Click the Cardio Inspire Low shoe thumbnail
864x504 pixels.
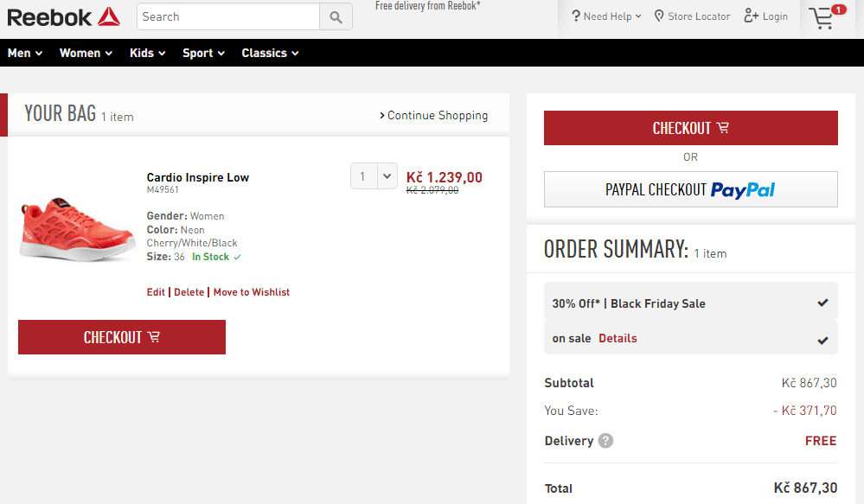coord(77,228)
